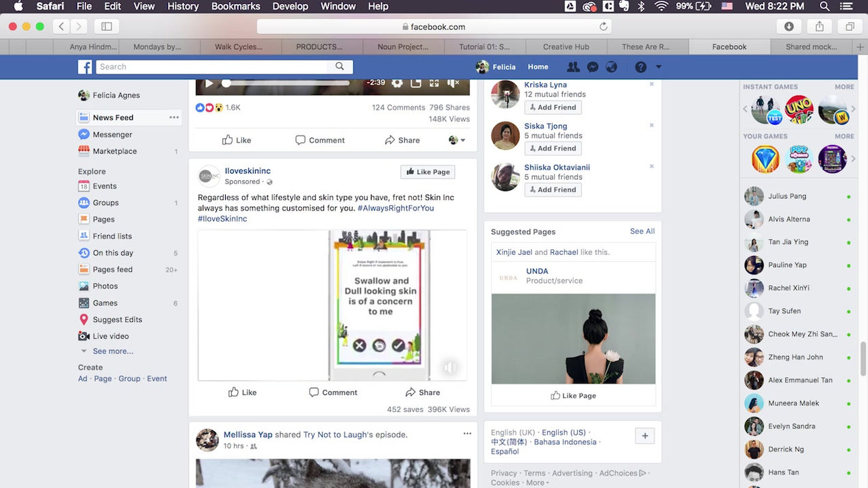Open Groups in Explore list
Image resolution: width=868 pixels, height=488 pixels.
click(106, 203)
